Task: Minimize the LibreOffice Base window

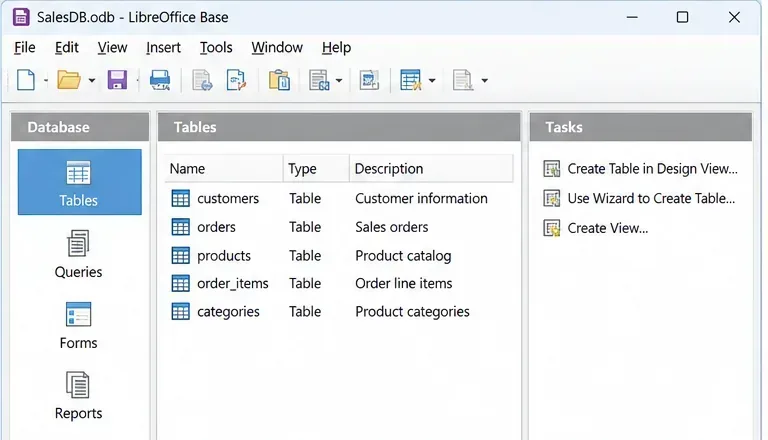Action: pyautogui.click(x=632, y=17)
